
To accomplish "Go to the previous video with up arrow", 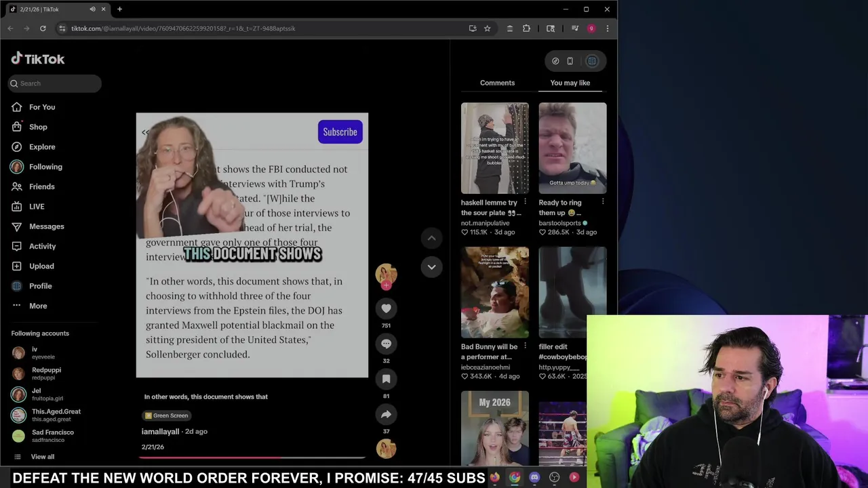I will 431,238.
